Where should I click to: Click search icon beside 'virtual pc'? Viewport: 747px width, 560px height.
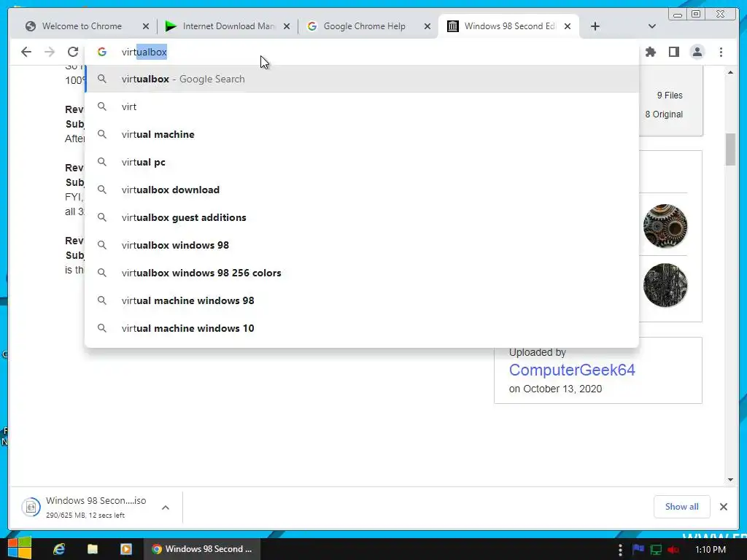point(102,162)
